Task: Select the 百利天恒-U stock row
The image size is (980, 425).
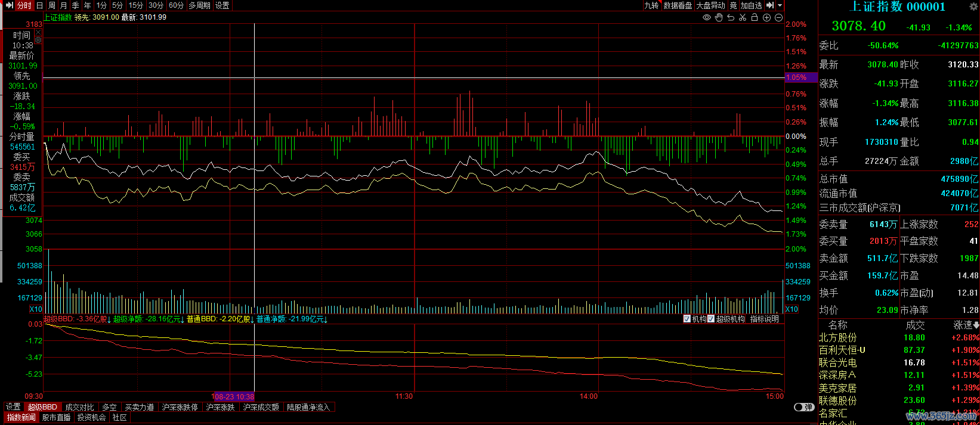Action: tap(899, 350)
